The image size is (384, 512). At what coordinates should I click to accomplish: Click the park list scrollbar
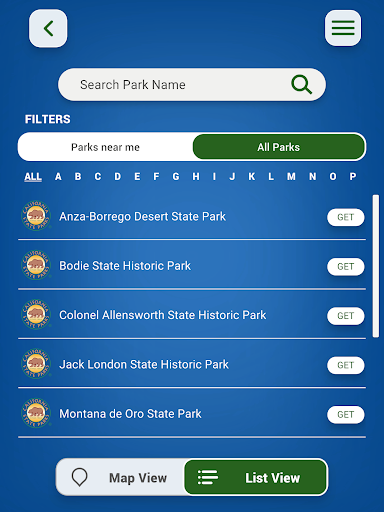[376, 266]
